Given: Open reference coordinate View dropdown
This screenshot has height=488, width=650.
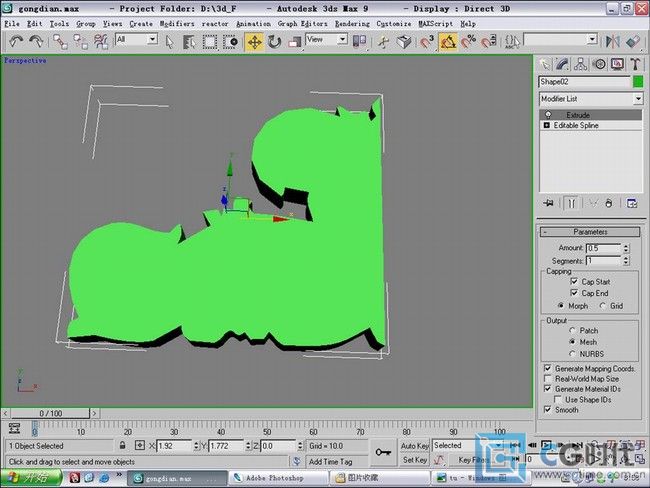Looking at the screenshot, I should coord(342,39).
